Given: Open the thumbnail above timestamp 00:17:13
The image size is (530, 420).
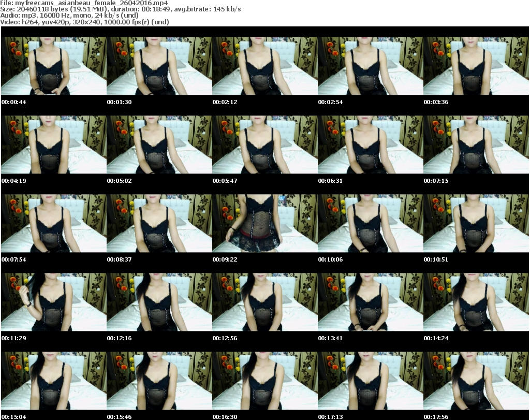Looking at the screenshot, I should tap(371, 381).
